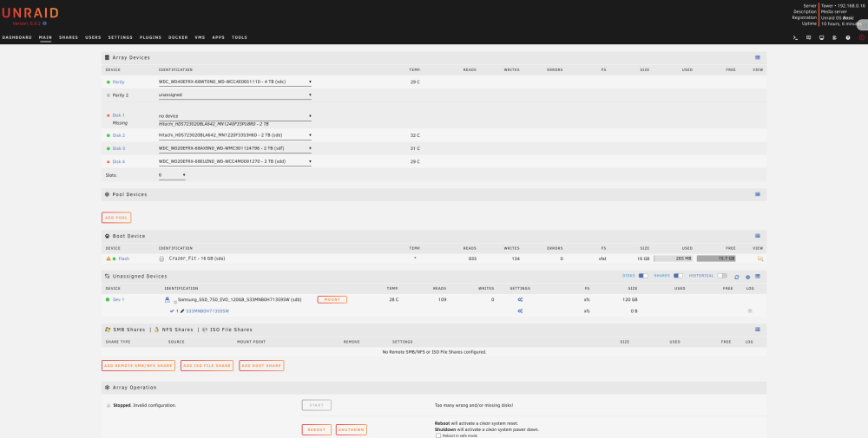This screenshot has width=868, height=438.
Task: Toggle the Array Devices section view icon
Action: (x=757, y=57)
